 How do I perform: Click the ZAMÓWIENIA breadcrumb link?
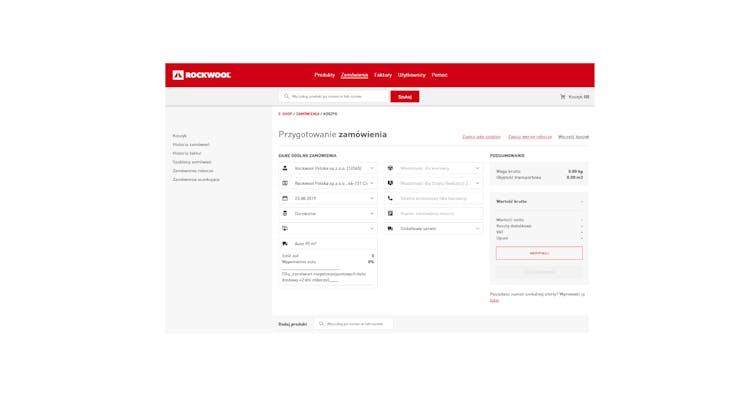307,114
